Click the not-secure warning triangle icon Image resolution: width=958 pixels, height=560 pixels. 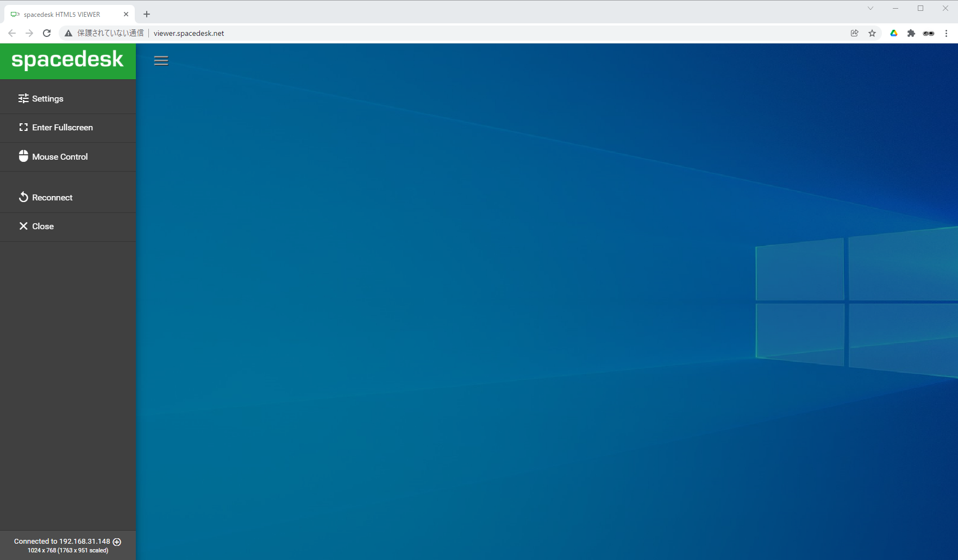click(x=68, y=33)
